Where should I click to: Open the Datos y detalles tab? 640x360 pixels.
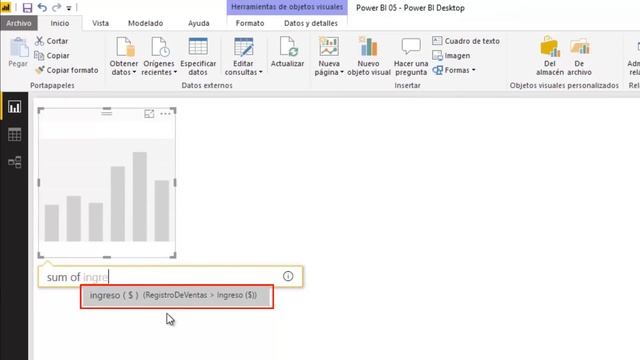click(311, 23)
